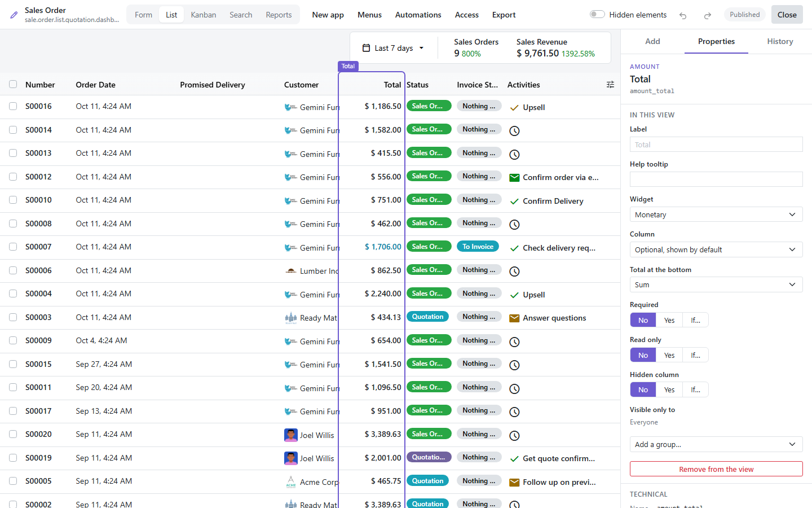Click the envelope activity icon for S00012

[514, 177]
